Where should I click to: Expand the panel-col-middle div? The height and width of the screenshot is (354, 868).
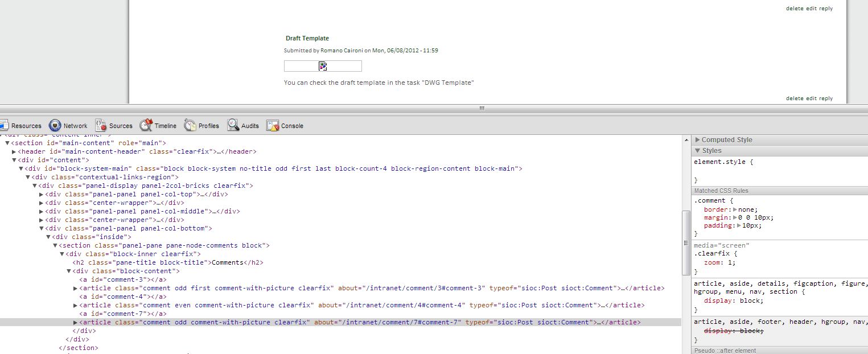[x=42, y=211]
